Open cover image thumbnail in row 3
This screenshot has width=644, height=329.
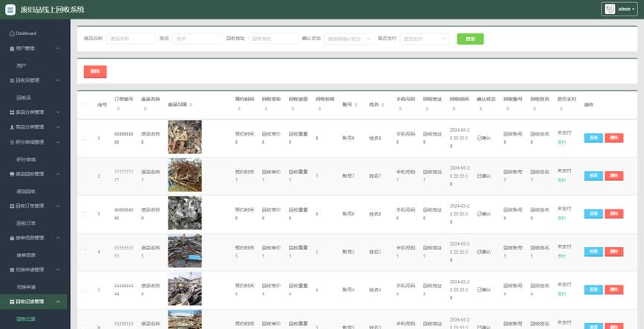point(185,213)
